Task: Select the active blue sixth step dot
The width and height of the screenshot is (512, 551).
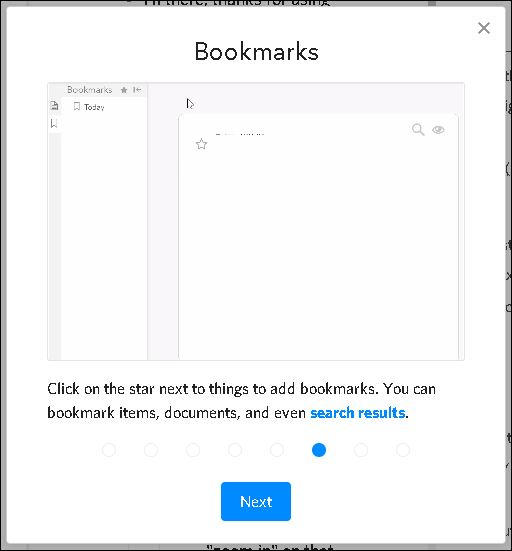Action: [319, 450]
